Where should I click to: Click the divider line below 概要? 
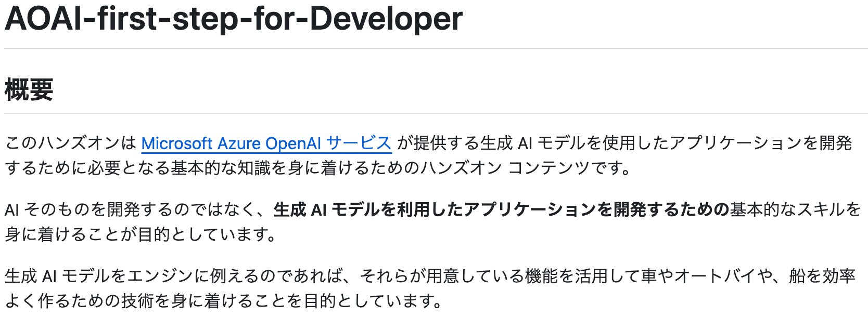coord(436,113)
